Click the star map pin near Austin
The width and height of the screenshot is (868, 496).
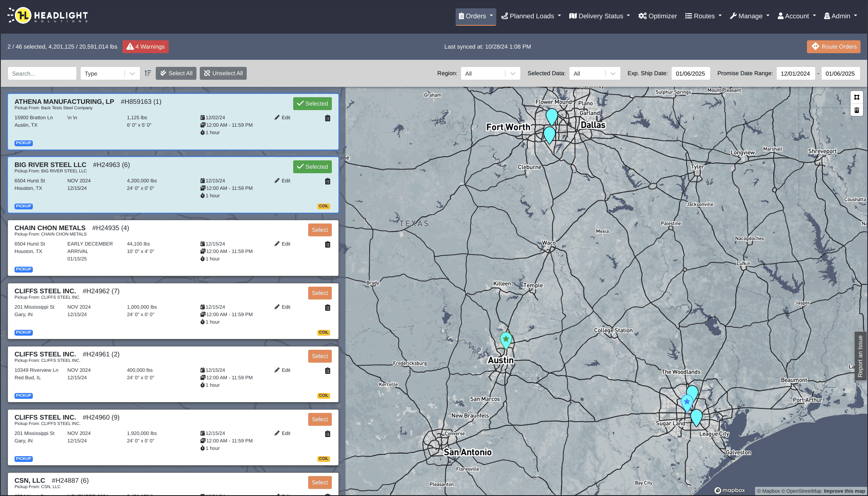tap(505, 339)
